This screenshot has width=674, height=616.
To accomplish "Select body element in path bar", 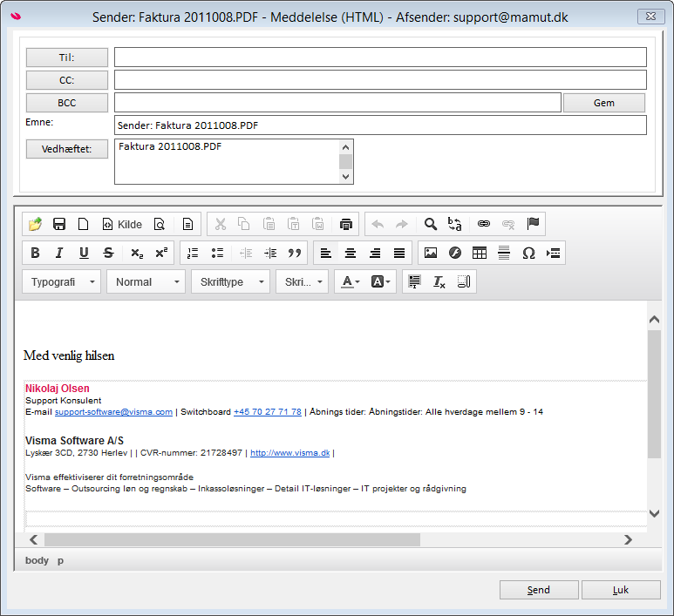I will (37, 560).
